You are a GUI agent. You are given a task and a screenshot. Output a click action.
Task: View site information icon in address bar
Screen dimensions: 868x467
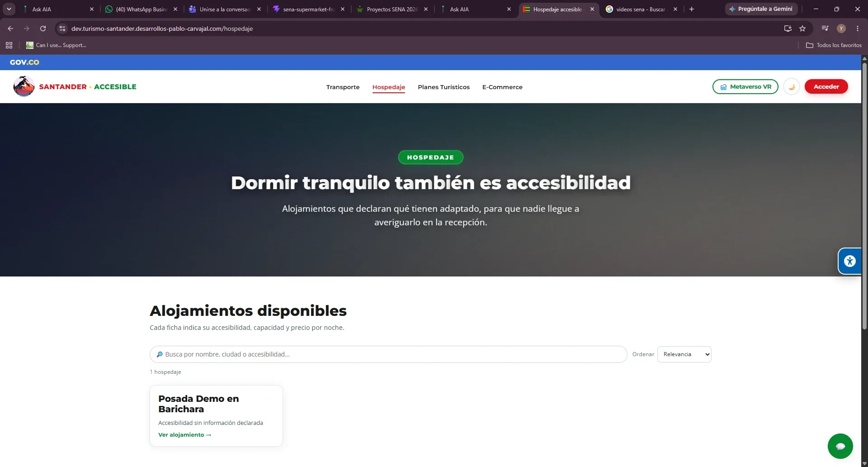[x=62, y=29]
